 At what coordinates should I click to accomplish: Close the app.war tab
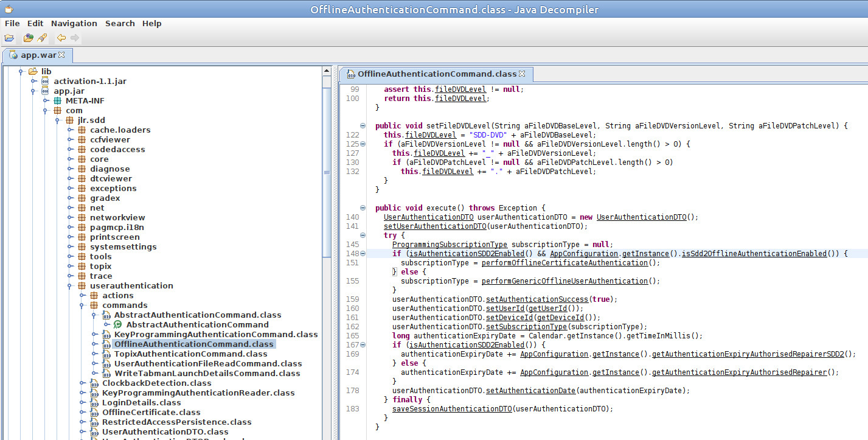tap(61, 55)
